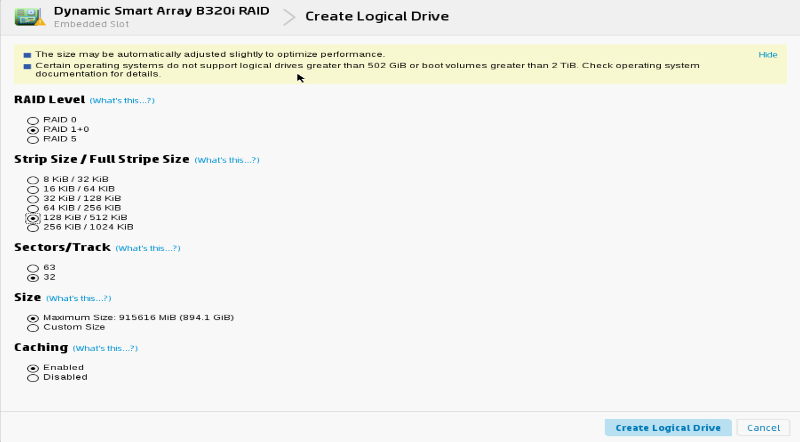The image size is (800, 442).
Task: Click the Create Logical Drive page title
Action: [x=377, y=16]
